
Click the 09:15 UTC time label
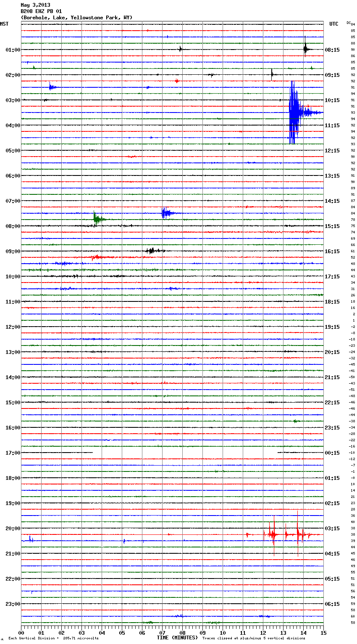tap(332, 75)
